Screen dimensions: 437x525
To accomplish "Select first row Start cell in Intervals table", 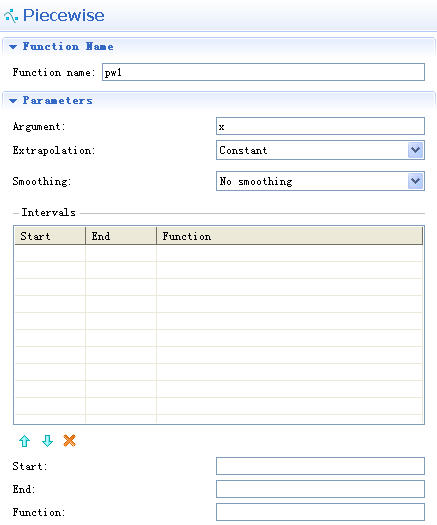I will click(50, 253).
